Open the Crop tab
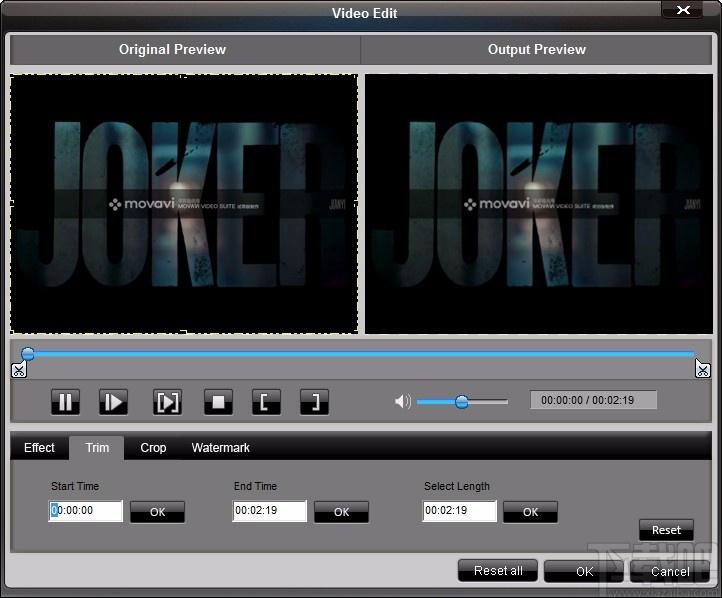Screen dimensions: 722x598 tap(153, 447)
